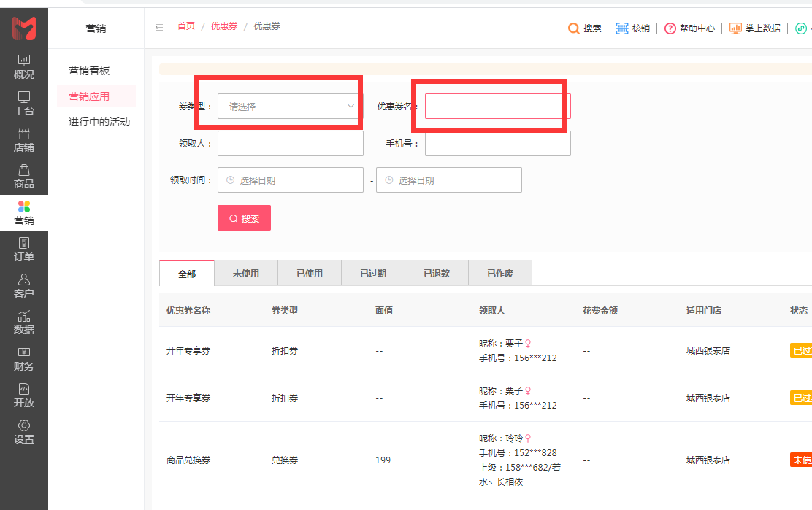Click the gray 优惠券 current breadcrumb
This screenshot has height=510, width=812.
click(267, 26)
